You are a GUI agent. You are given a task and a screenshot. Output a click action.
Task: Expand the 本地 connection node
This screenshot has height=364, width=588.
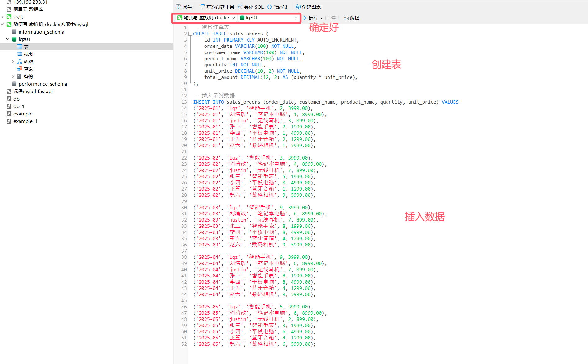pos(2,17)
